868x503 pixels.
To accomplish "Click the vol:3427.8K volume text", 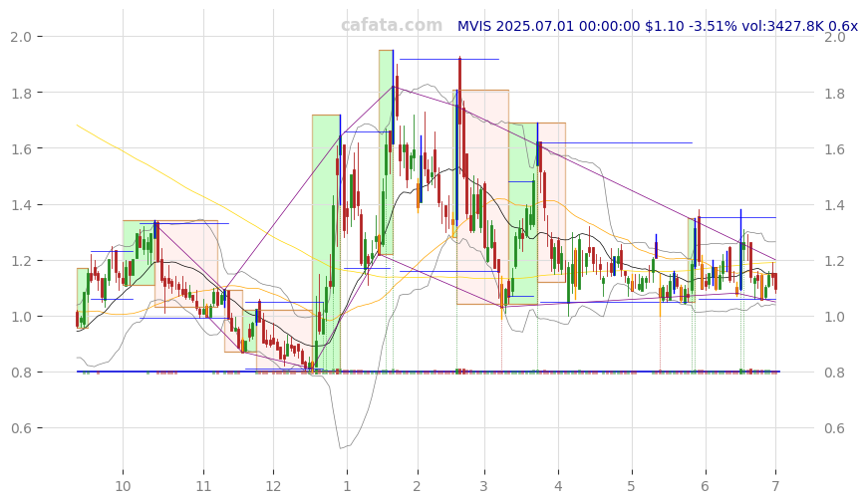I will (x=782, y=26).
